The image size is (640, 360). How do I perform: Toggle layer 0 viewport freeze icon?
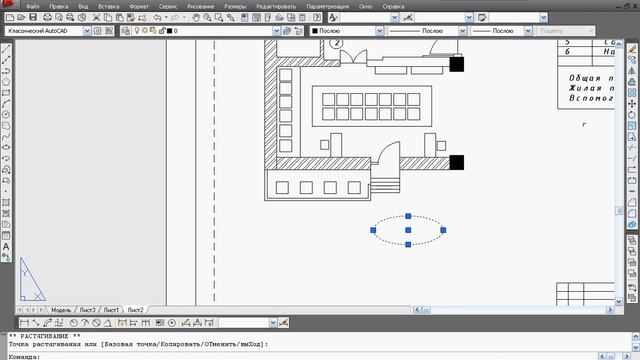[x=153, y=31]
